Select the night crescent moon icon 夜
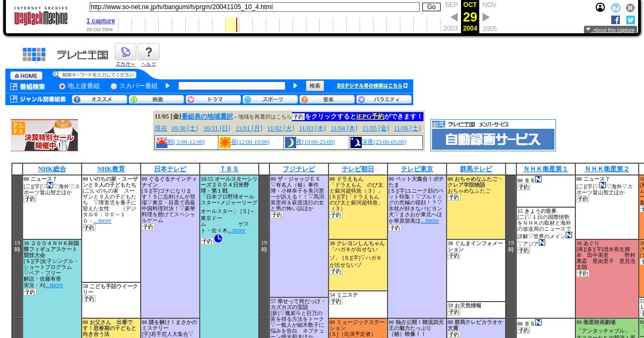Image resolution: width=644 pixels, height=338 pixels. click(290, 142)
